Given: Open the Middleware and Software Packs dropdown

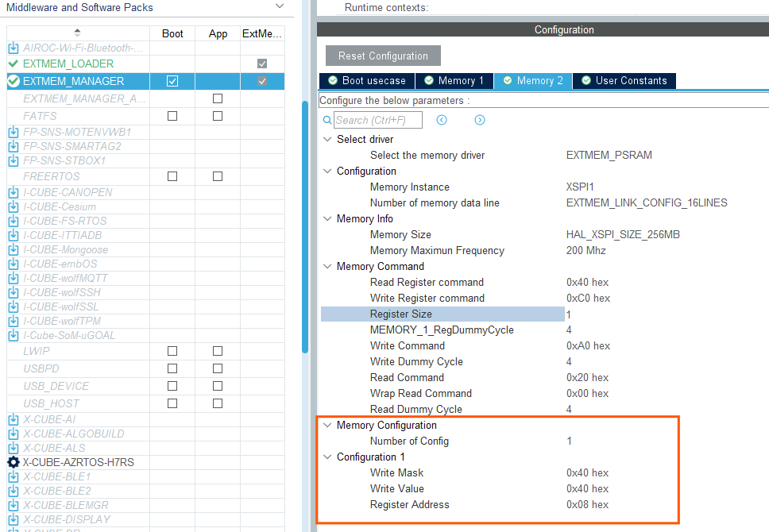Looking at the screenshot, I should pyautogui.click(x=279, y=6).
